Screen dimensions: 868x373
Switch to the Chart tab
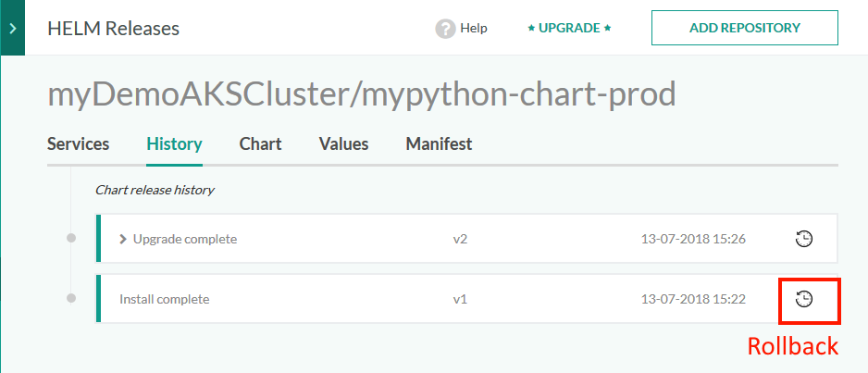[260, 143]
